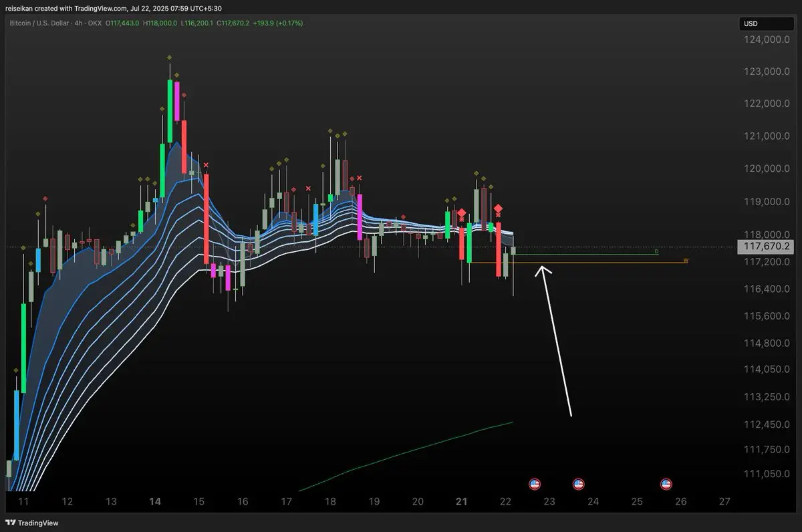Open the US economic event flag nearest date 26
802x532 pixels.
click(x=666, y=483)
